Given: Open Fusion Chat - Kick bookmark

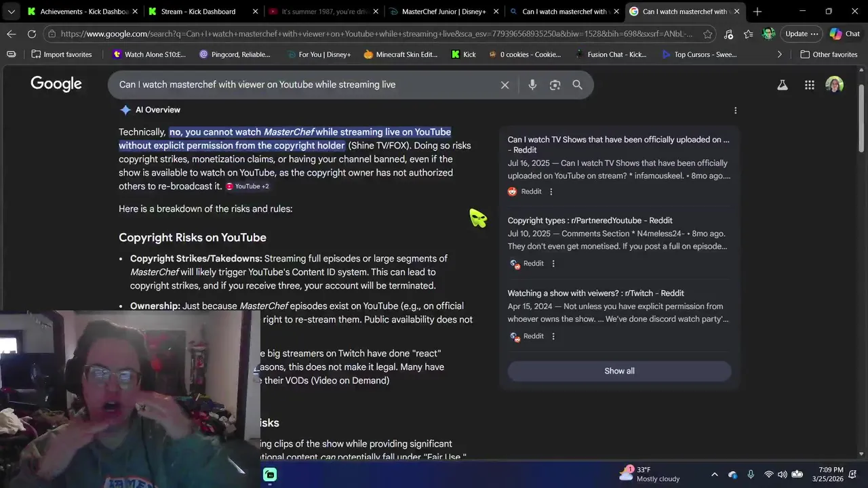Looking at the screenshot, I should pos(611,54).
